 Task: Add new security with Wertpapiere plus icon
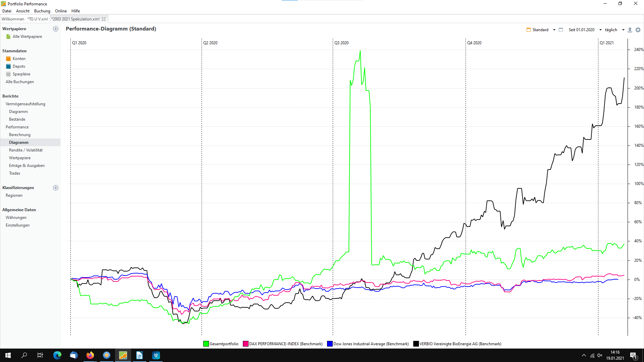click(x=56, y=29)
